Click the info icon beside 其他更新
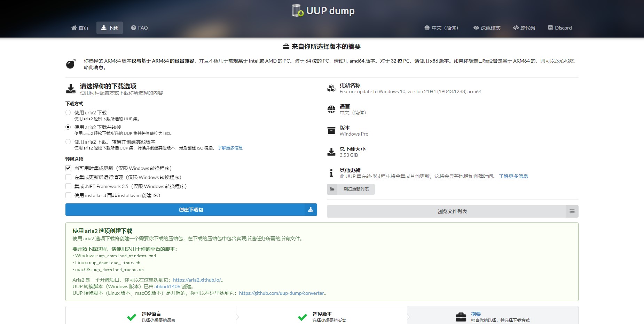 [331, 173]
